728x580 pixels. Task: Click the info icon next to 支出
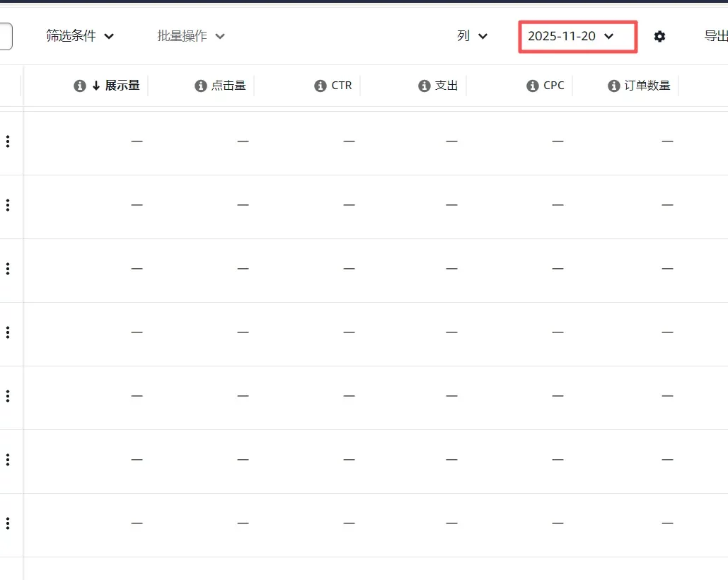coord(424,86)
